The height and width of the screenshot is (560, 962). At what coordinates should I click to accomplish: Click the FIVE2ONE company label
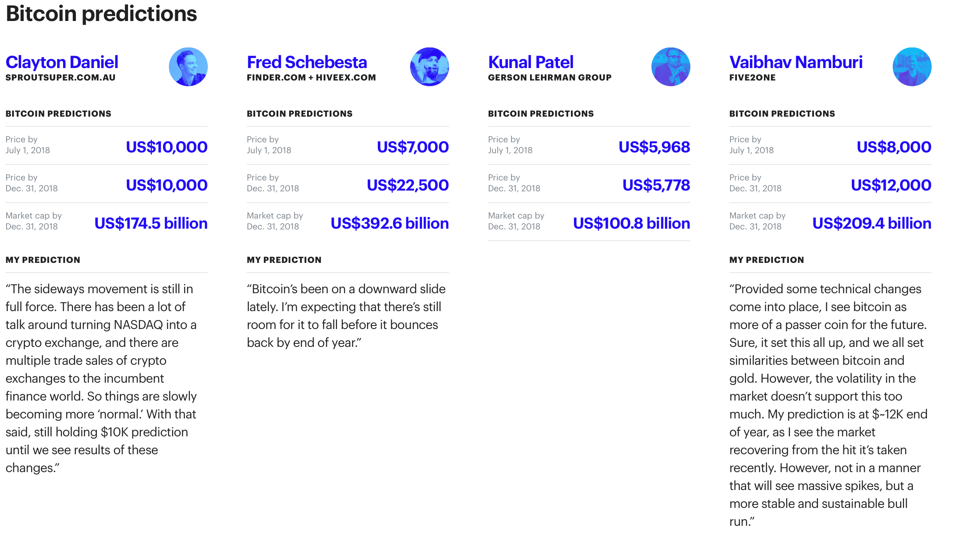752,77
